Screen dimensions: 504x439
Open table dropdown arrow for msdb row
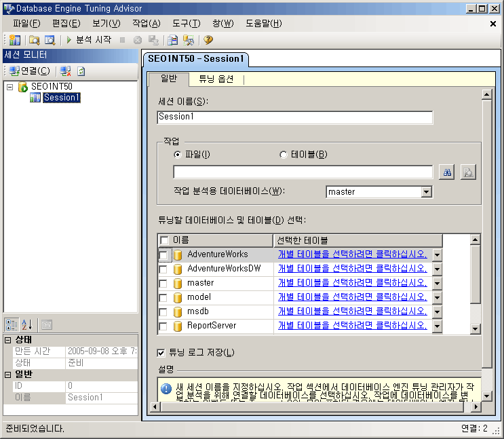pyautogui.click(x=437, y=311)
